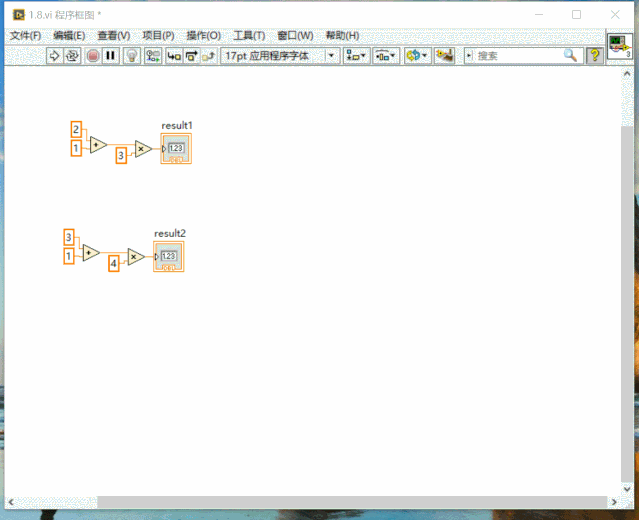Click the Pause button in the toolbar

pos(111,56)
